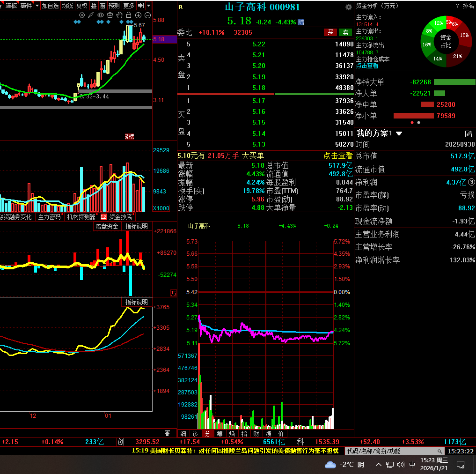Image resolution: width=476 pixels, height=474 pixels.
Task: Open the 更多 menu
Action: (129, 6)
